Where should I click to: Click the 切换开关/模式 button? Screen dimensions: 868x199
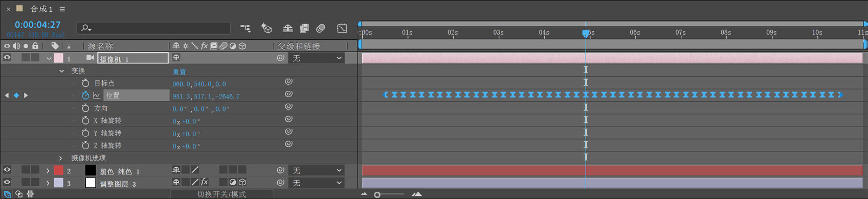221,194
